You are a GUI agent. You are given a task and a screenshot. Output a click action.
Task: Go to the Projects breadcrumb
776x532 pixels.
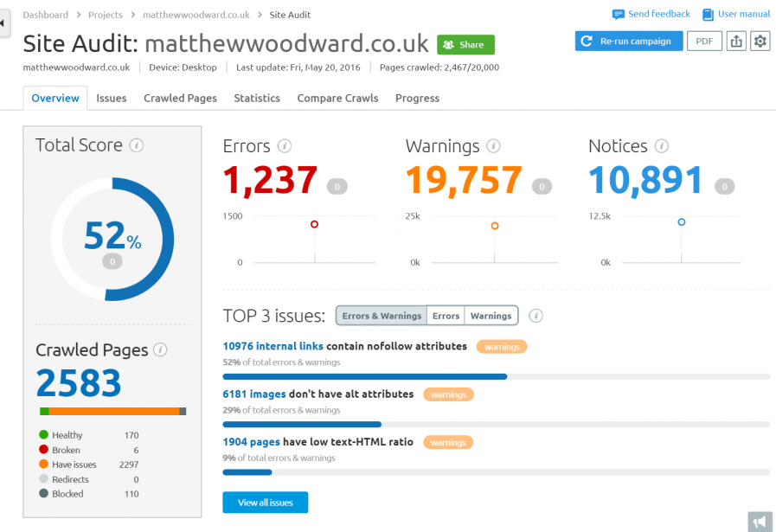coord(106,15)
